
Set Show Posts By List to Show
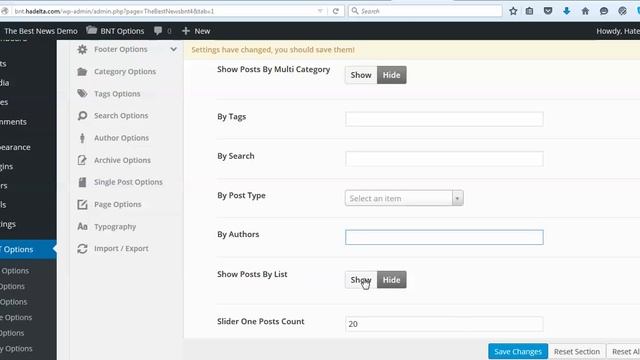pyautogui.click(x=361, y=280)
